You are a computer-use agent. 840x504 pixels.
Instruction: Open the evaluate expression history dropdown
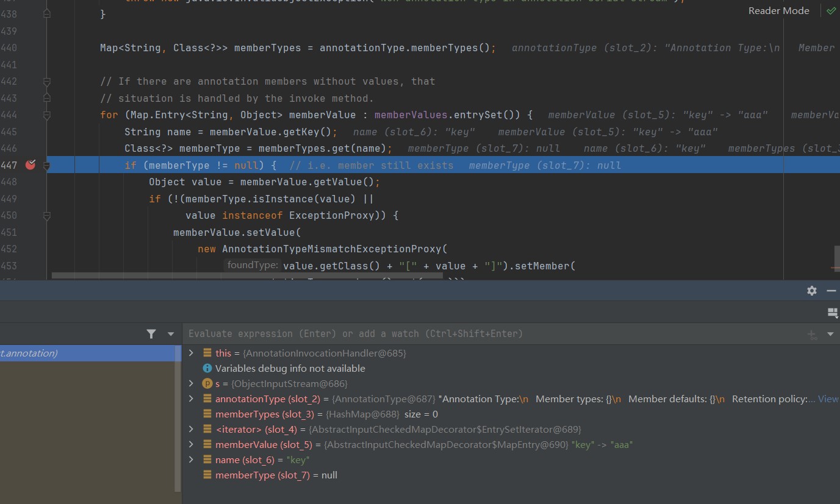(x=830, y=334)
